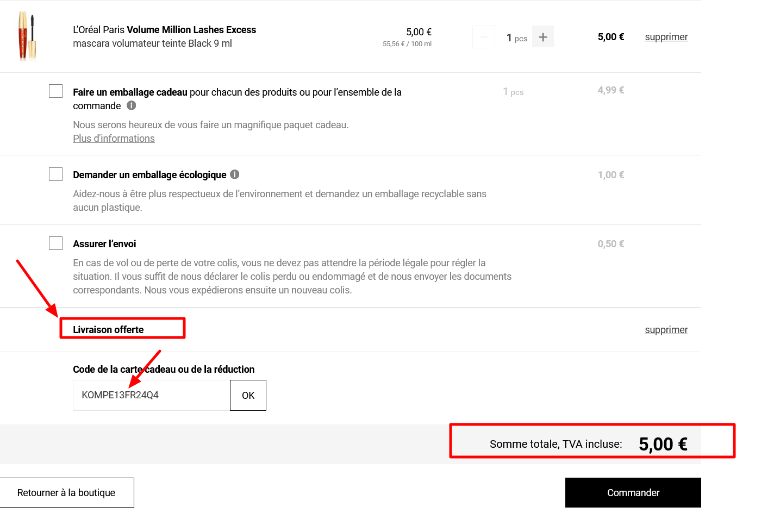
Task: Open info tooltip for emballage écologique
Action: point(234,174)
